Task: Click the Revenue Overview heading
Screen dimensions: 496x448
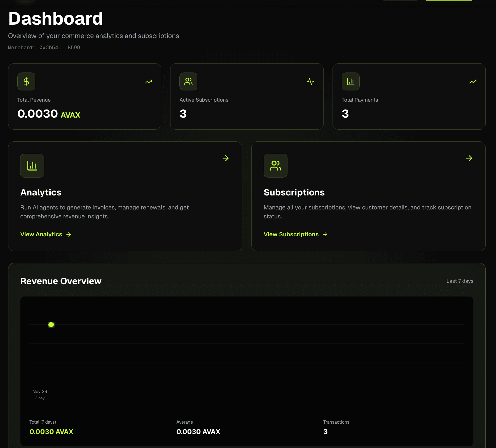Action: pos(61,281)
